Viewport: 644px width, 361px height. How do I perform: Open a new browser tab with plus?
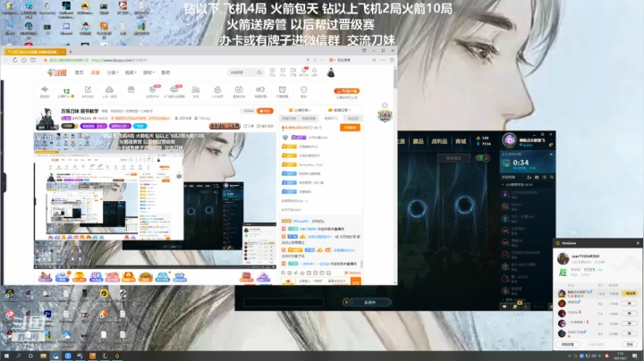(71, 52)
